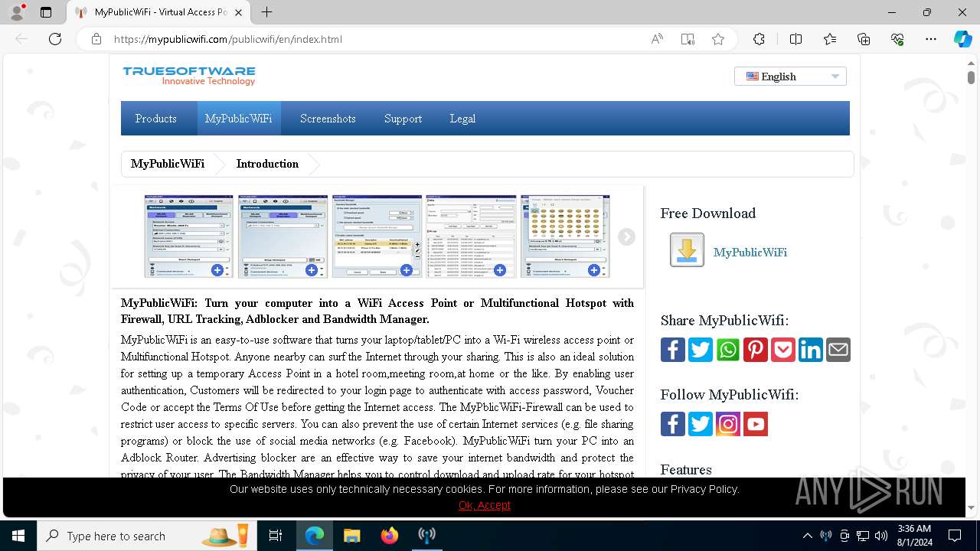This screenshot has width=980, height=551.
Task: Open Tab actions menu
Action: [x=46, y=12]
